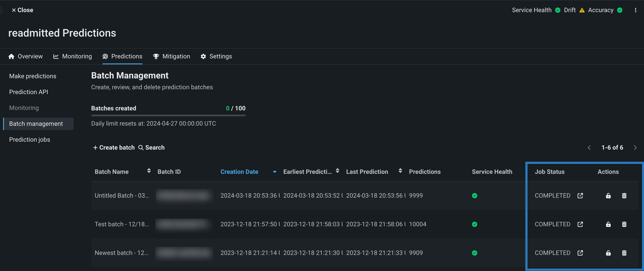Click the Create batch button
The width and height of the screenshot is (644, 271).
114,148
